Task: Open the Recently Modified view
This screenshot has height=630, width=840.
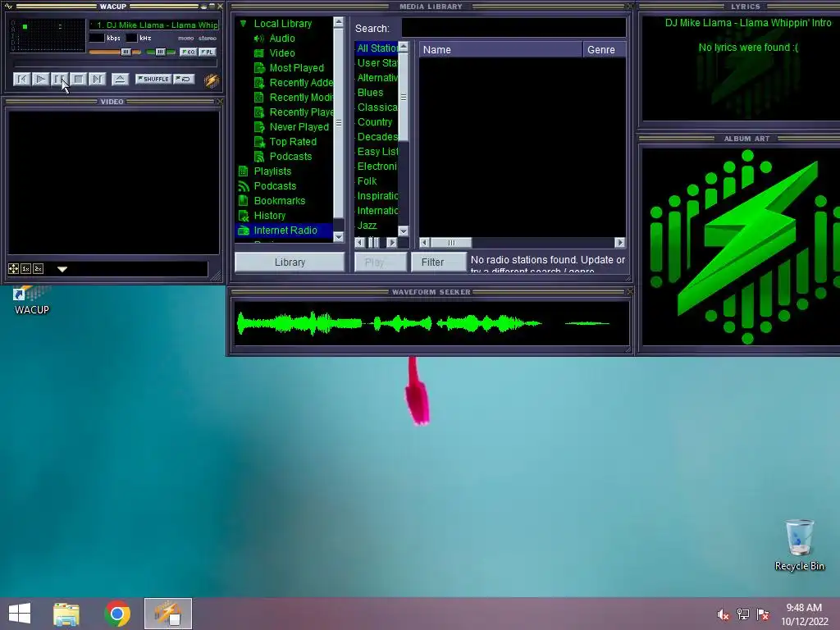Action: pyautogui.click(x=301, y=98)
